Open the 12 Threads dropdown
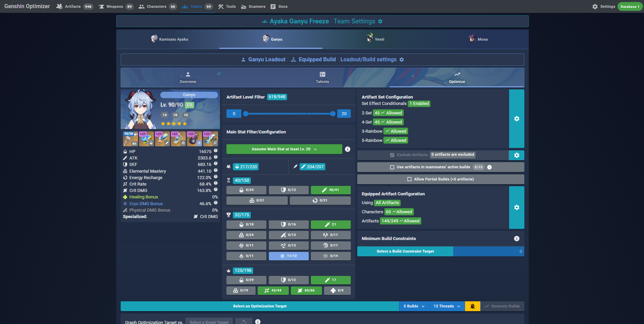 click(x=447, y=306)
